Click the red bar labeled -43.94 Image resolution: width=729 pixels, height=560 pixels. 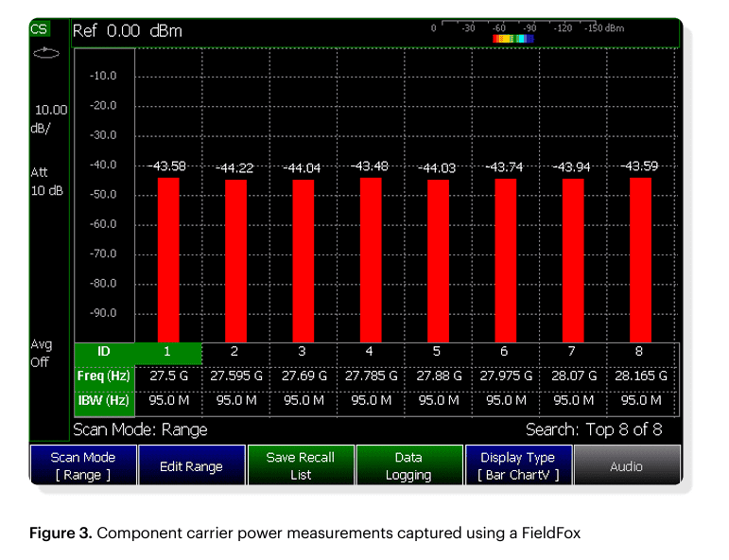(573, 260)
